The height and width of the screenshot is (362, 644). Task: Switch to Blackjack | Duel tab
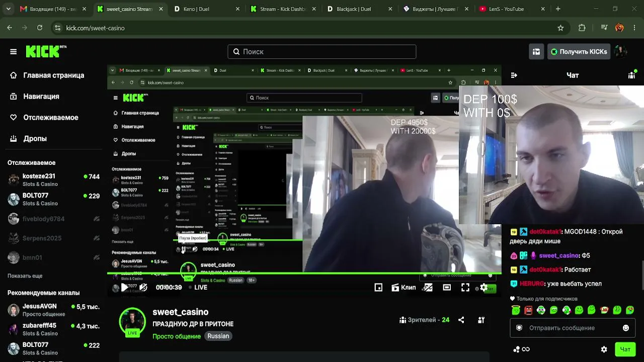[360, 9]
